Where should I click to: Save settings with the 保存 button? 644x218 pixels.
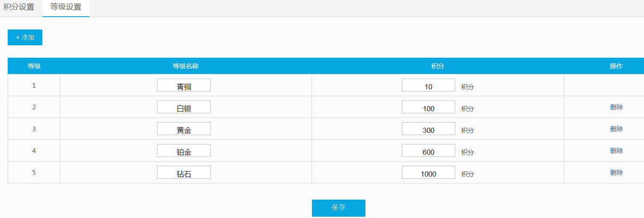pyautogui.click(x=338, y=208)
